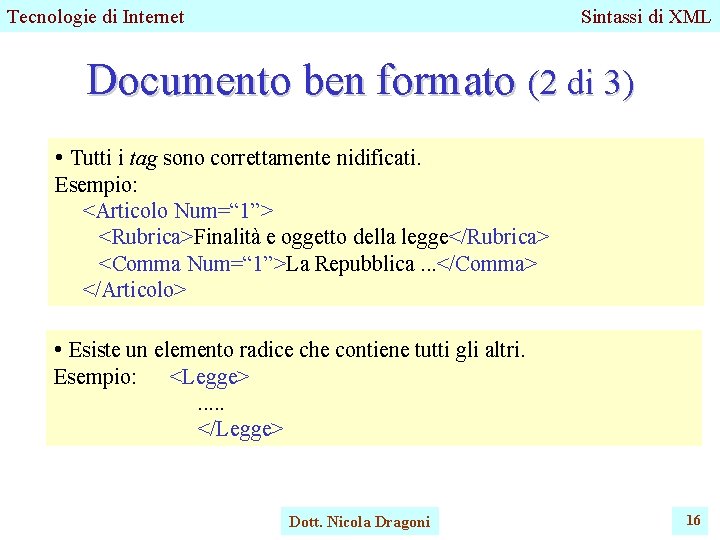720x540 pixels.
Task: Click the opening tag '<Comma Num="1">'
Action: [192, 264]
